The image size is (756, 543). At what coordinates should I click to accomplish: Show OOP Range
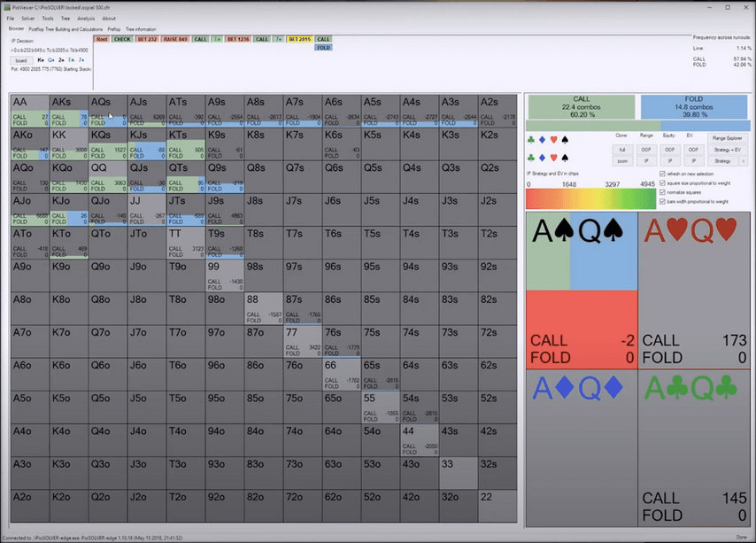646,150
